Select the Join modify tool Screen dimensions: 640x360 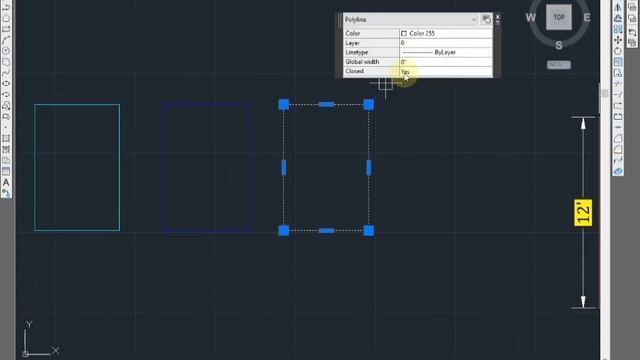[618, 128]
